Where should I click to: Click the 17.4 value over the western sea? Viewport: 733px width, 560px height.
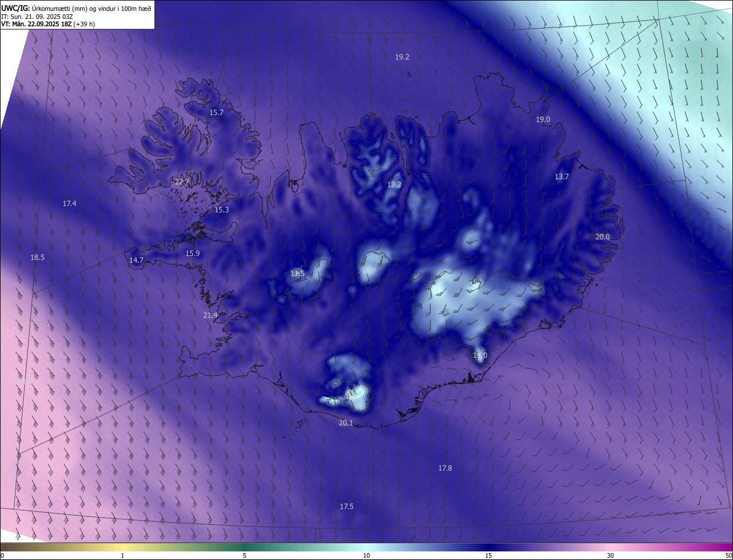(69, 204)
